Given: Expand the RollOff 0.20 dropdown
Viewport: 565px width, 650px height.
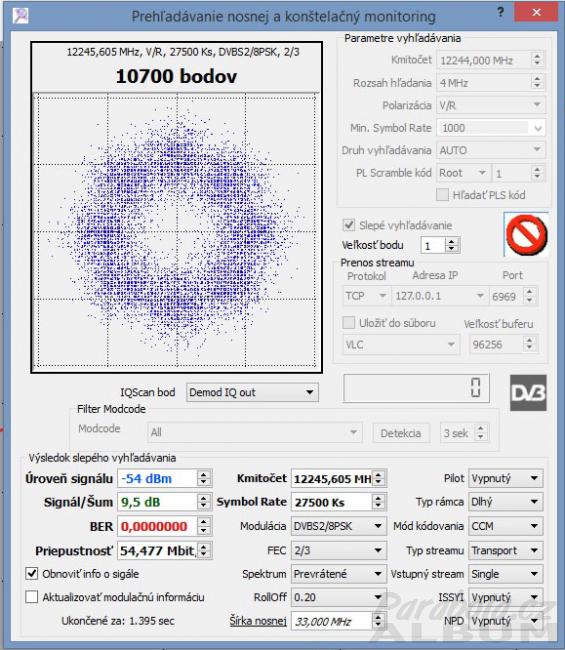Looking at the screenshot, I should [339, 597].
